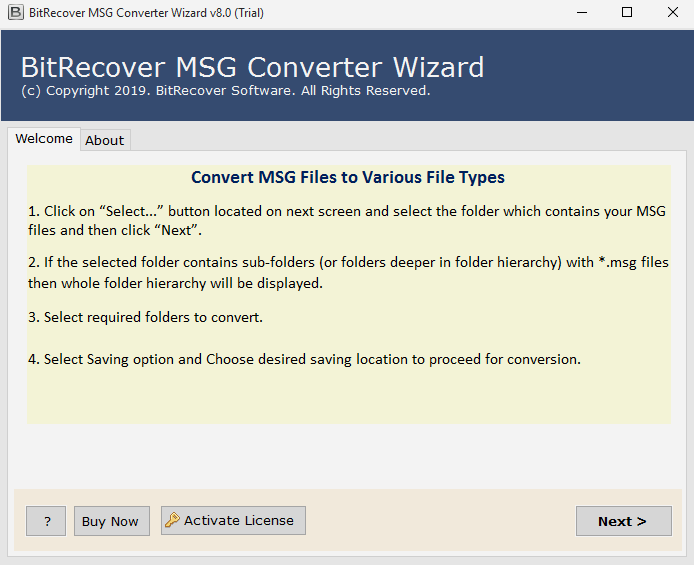The image size is (694, 565).
Task: Click the Buy Now button
Action: coord(112,521)
